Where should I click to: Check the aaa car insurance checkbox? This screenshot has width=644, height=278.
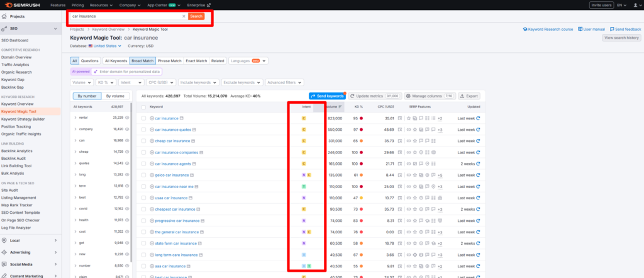[143, 266]
